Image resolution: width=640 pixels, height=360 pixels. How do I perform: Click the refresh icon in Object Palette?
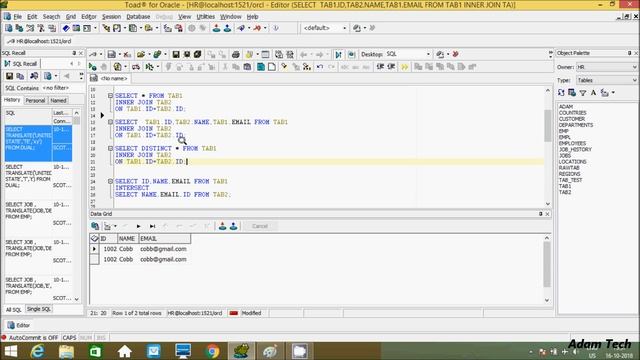coord(561,93)
